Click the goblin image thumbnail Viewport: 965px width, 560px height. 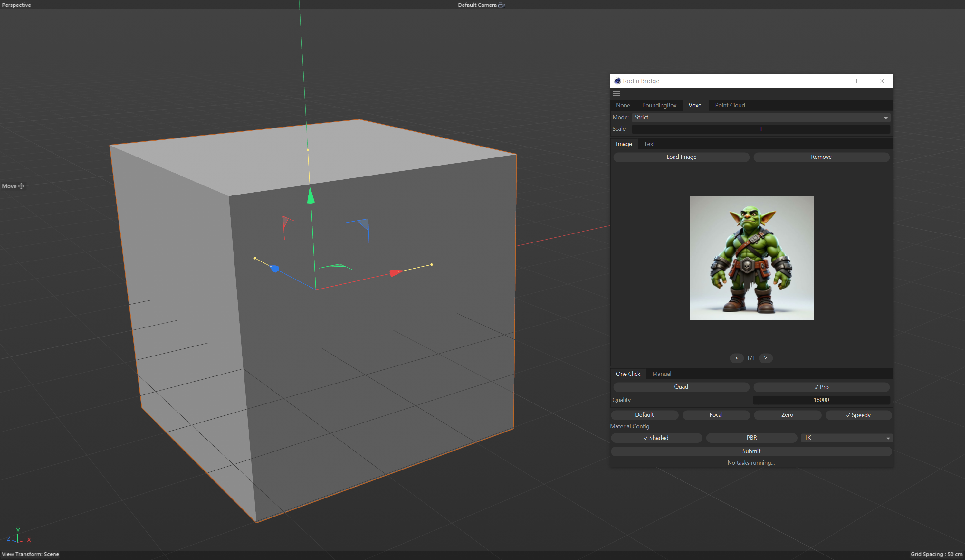pos(751,258)
